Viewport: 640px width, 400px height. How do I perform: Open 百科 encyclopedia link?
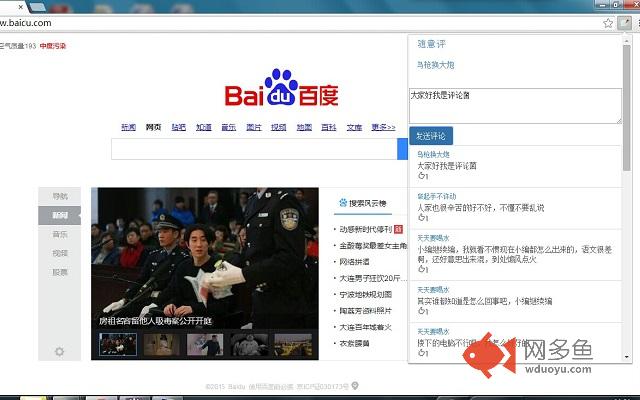[x=329, y=127]
